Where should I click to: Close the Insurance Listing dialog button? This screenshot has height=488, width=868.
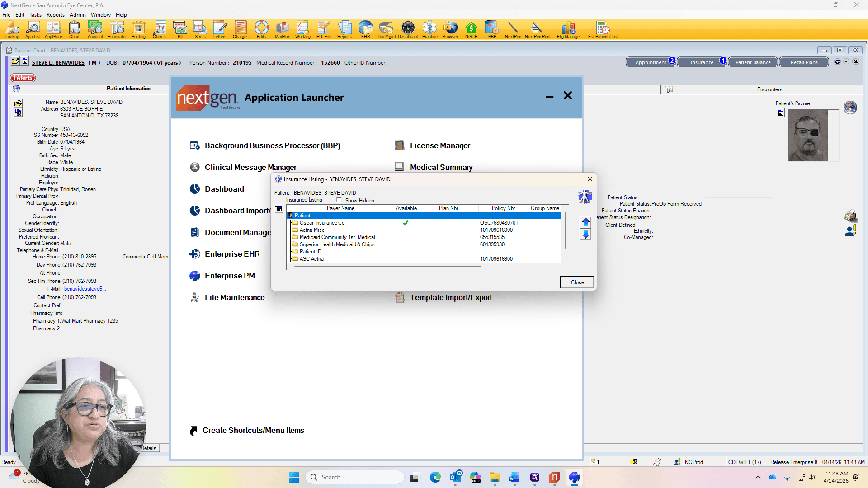coord(577,282)
